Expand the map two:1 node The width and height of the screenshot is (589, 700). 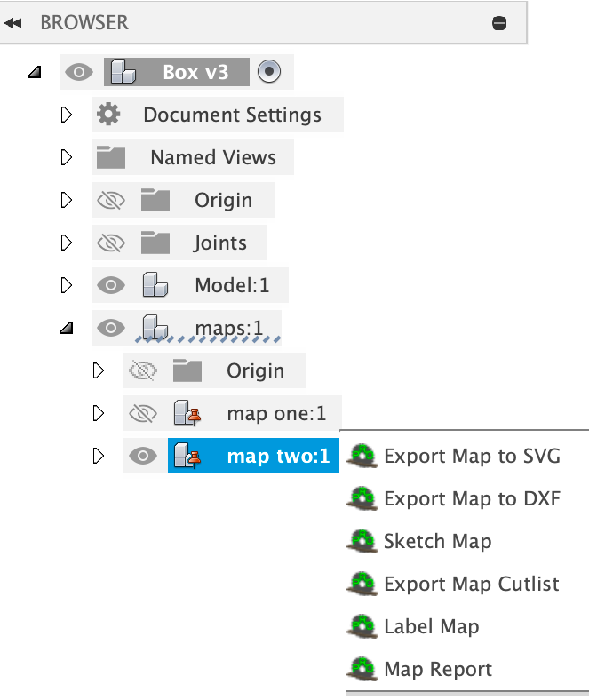pyautogui.click(x=99, y=456)
